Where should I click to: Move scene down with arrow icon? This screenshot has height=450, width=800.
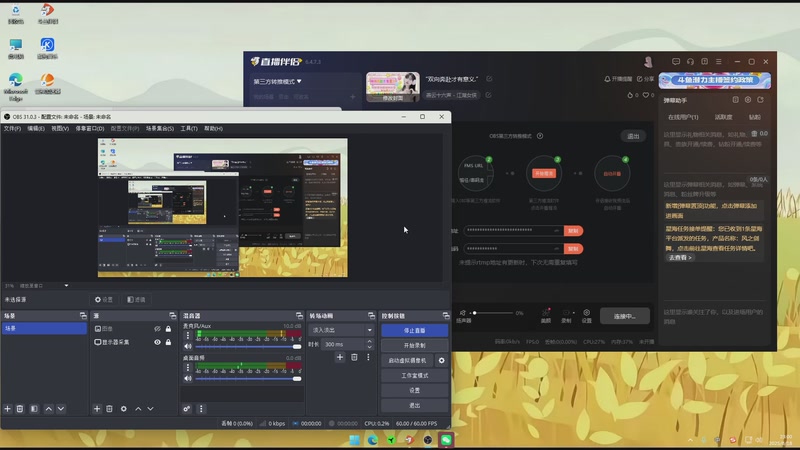61,409
